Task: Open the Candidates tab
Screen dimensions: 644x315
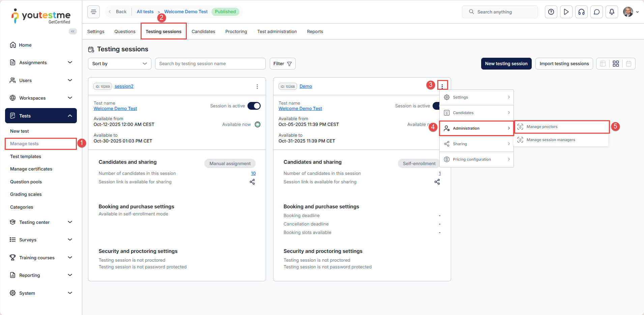Action: pyautogui.click(x=203, y=32)
